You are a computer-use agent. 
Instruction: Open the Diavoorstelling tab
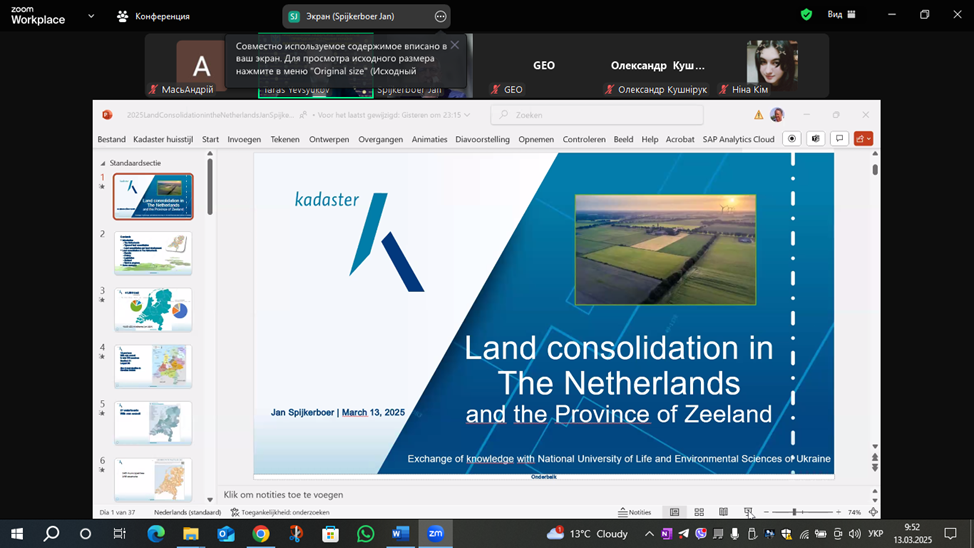coord(482,139)
